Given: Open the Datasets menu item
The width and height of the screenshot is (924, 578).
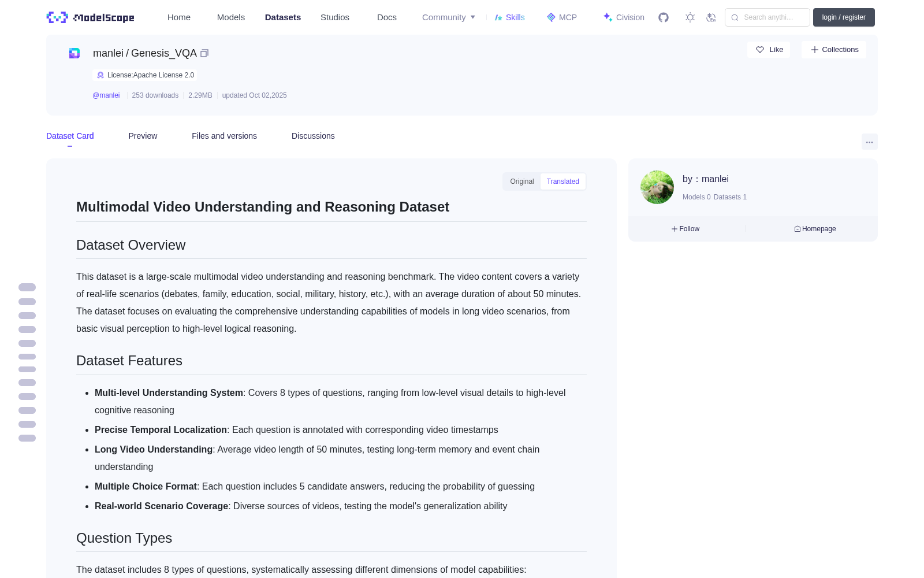Looking at the screenshot, I should pyautogui.click(x=283, y=17).
